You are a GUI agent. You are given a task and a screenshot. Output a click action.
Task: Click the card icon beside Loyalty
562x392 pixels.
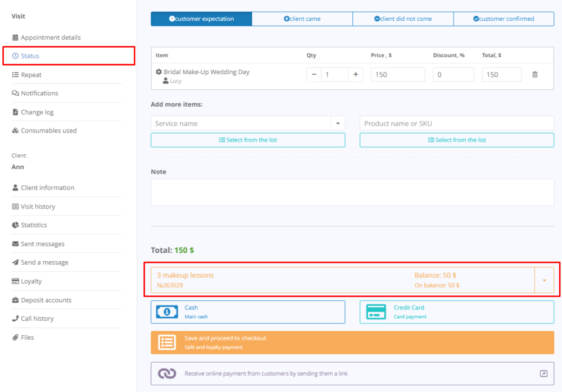(15, 281)
